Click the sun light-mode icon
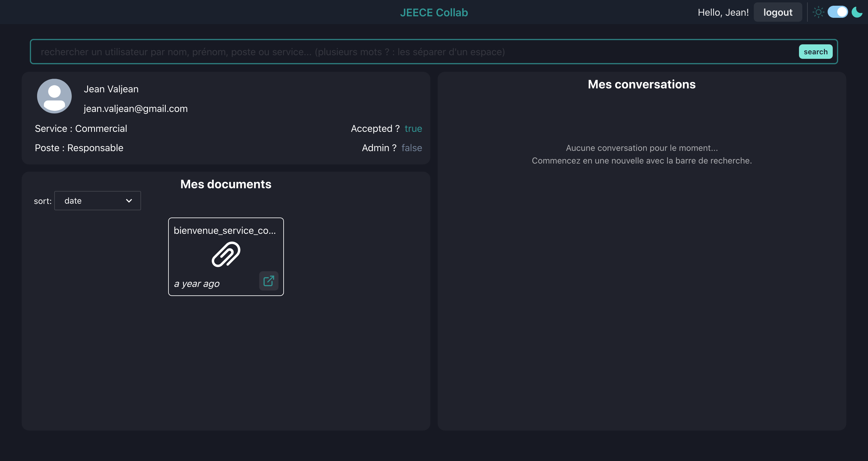This screenshot has height=461, width=868. click(818, 12)
